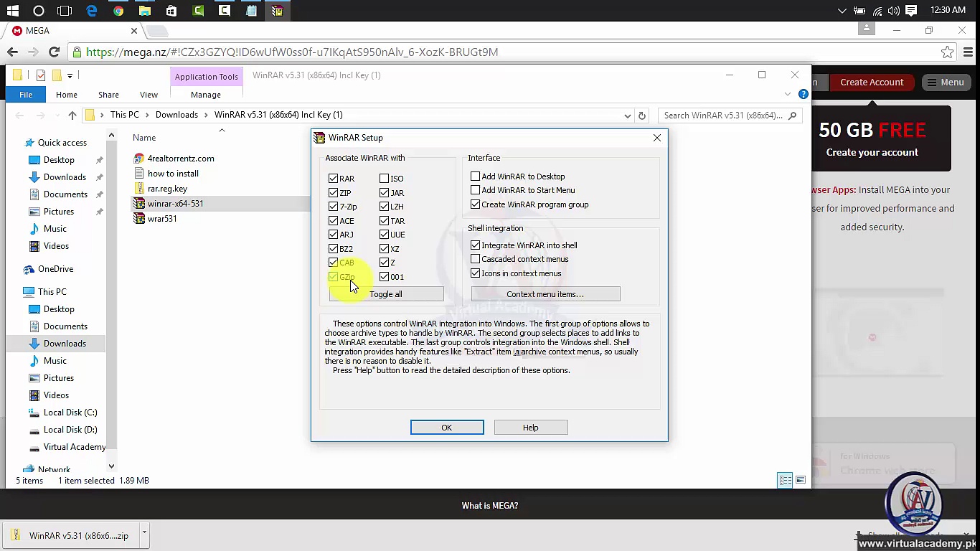Expand the This PC breadcrumb arrow
Screen dimensions: 980x551
click(x=147, y=115)
